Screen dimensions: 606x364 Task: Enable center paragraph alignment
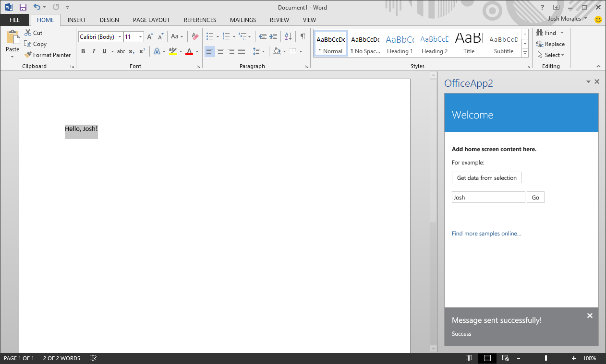(x=220, y=51)
